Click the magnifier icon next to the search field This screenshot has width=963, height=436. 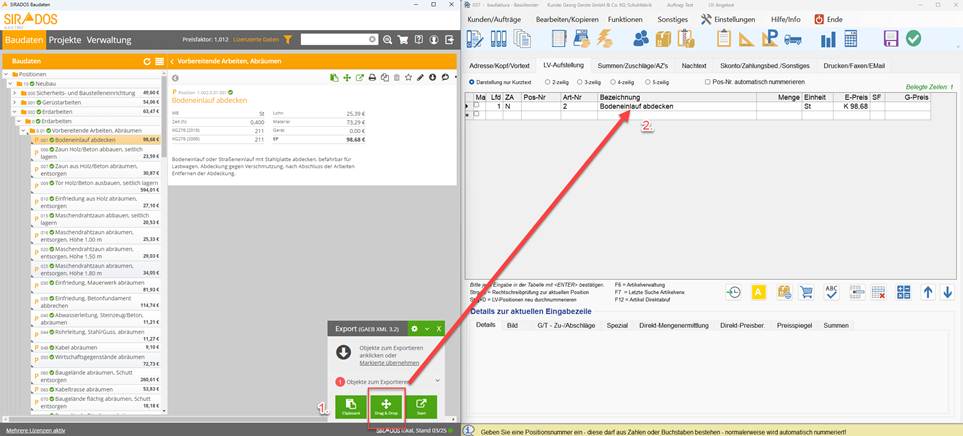pyautogui.click(x=388, y=39)
